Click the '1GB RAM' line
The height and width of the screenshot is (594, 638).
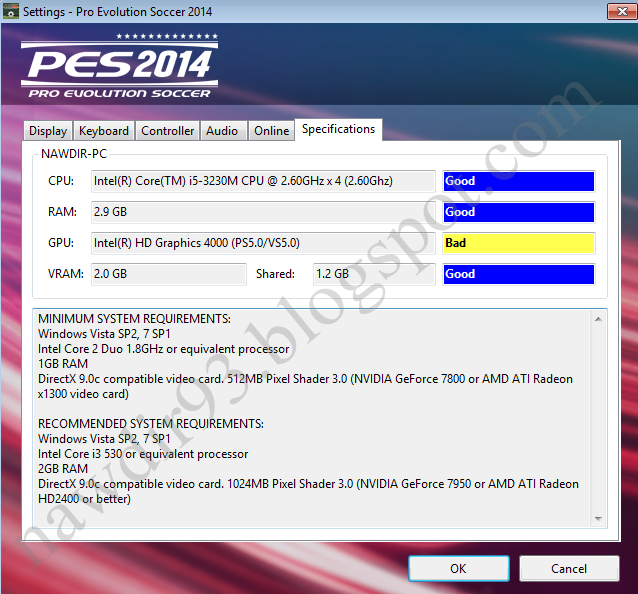(x=63, y=364)
